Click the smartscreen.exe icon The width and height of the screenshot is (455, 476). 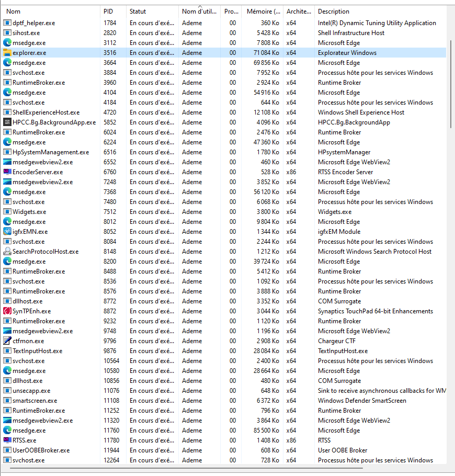click(x=7, y=401)
